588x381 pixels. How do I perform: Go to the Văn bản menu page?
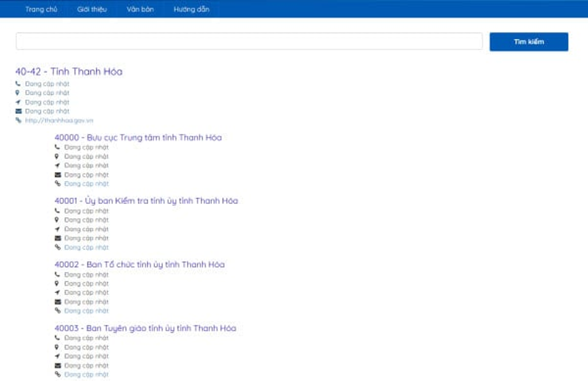(140, 9)
